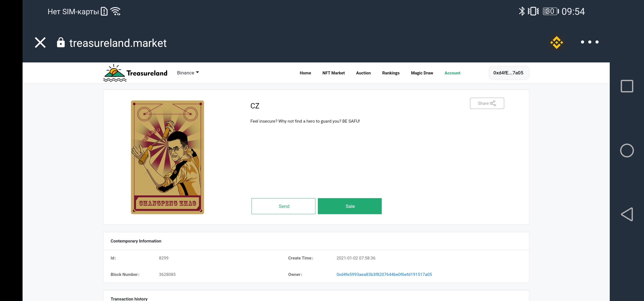
Task: Tap the Binance wallet logo icon
Action: (556, 42)
